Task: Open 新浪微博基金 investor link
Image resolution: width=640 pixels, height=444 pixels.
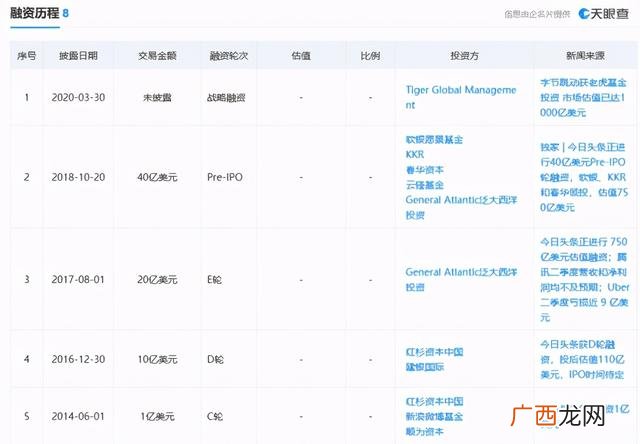Action: point(434,417)
